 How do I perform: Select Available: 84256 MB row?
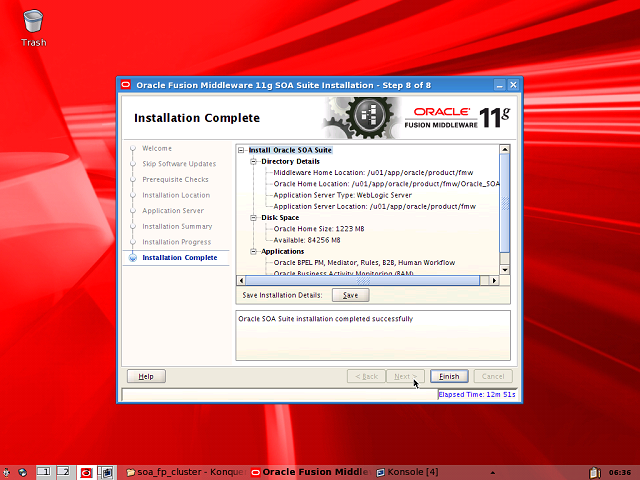click(307, 240)
